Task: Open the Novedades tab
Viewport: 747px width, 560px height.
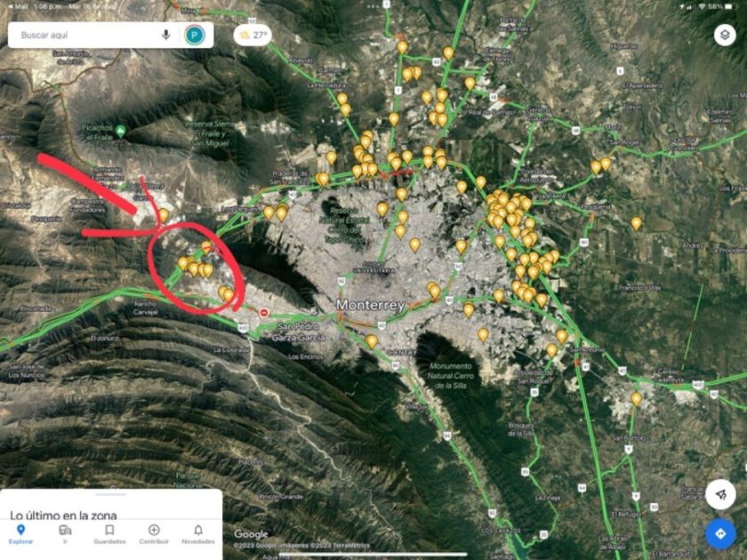Action: pos(198,534)
